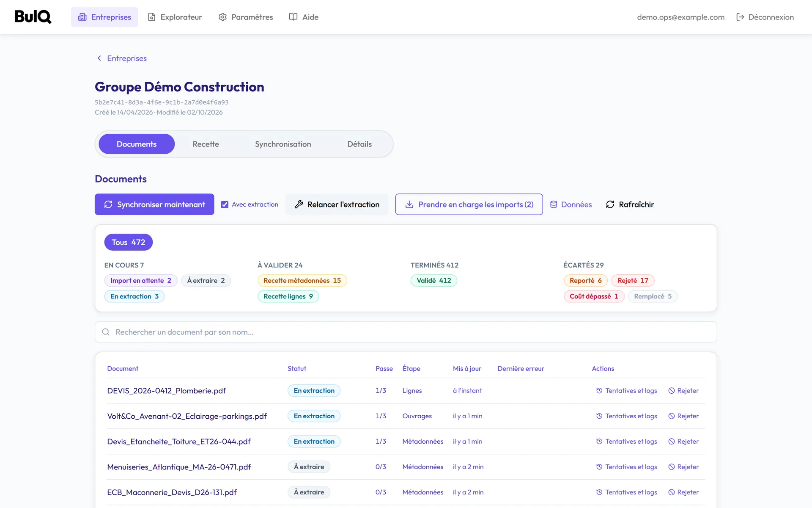Focus the document name search field
The image size is (812, 508).
coord(406,332)
